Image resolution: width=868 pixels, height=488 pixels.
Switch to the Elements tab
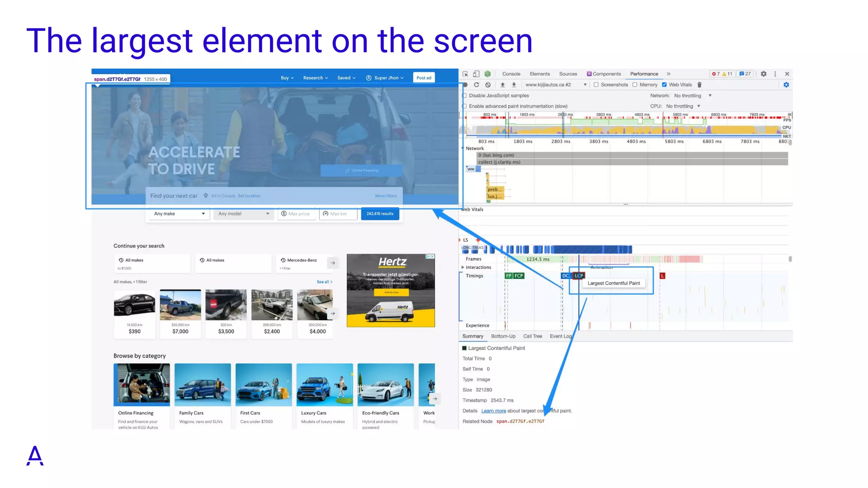pos(540,74)
